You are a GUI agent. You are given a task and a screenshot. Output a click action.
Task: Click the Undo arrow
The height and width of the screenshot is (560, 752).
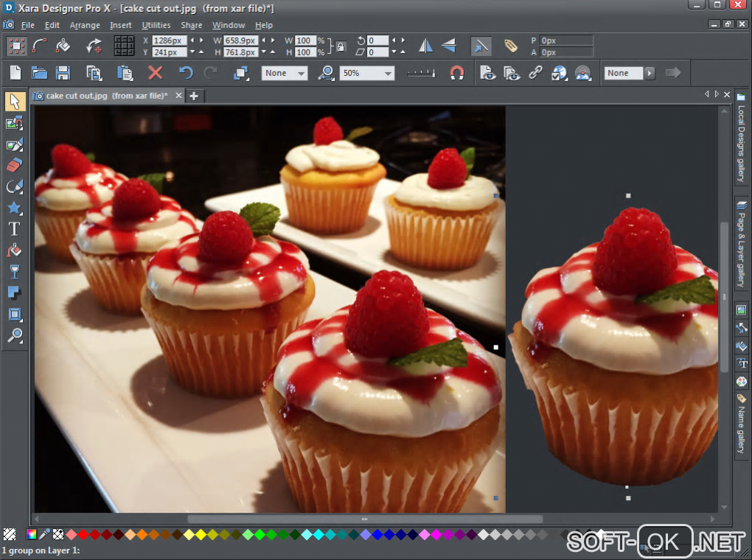pyautogui.click(x=185, y=73)
